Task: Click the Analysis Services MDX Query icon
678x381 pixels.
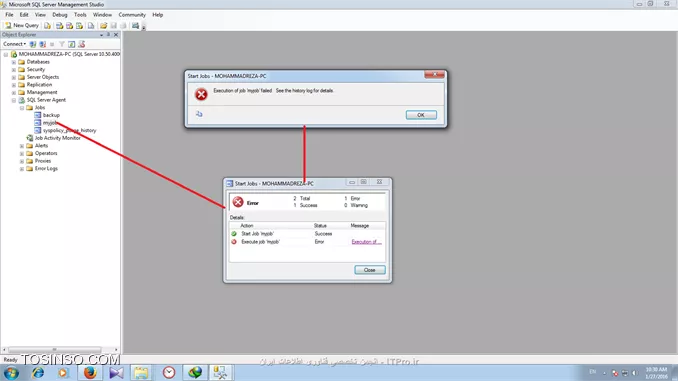Action: coord(59,26)
